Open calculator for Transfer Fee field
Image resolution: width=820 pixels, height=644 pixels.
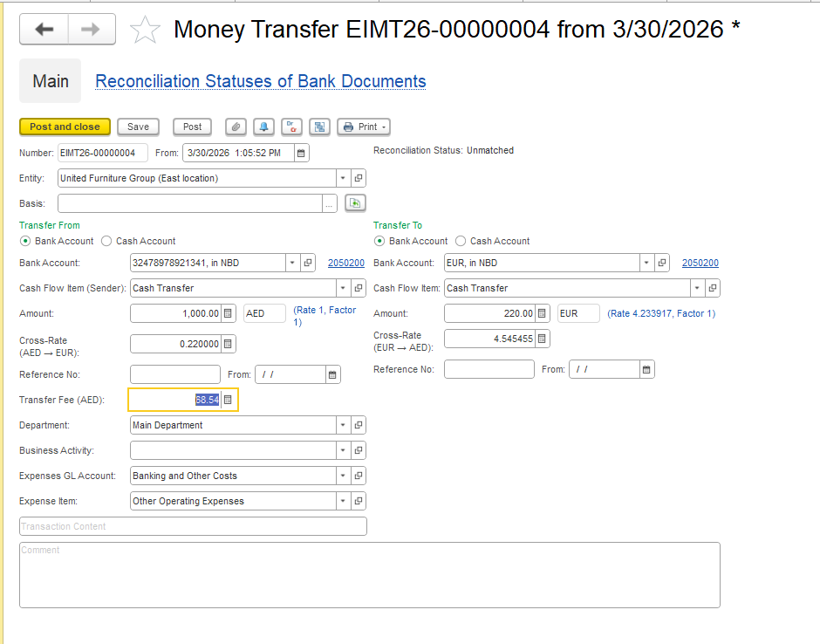[228, 400]
